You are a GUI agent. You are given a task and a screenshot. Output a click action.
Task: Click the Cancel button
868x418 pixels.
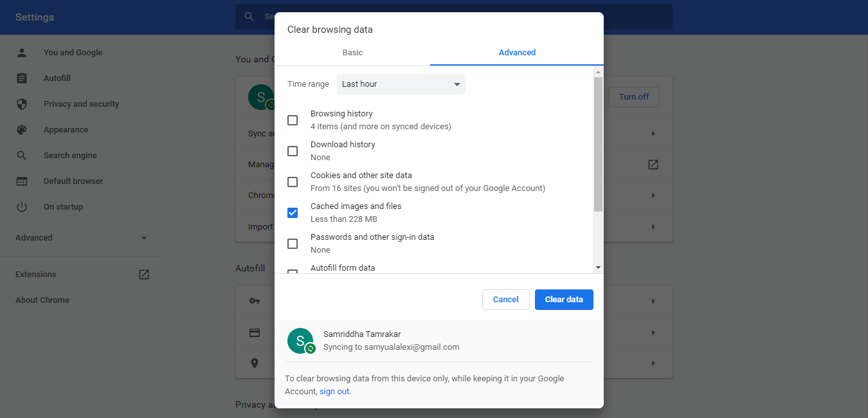(506, 300)
